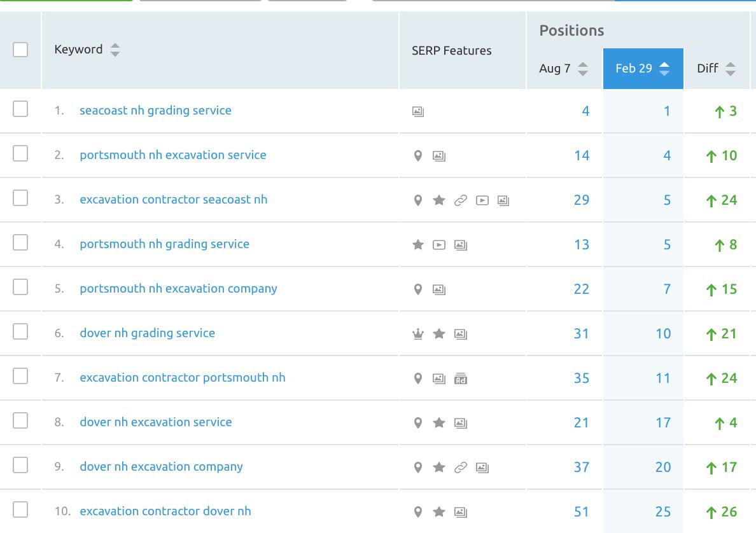Open keyword portsmouth nh grading service

pyautogui.click(x=164, y=244)
